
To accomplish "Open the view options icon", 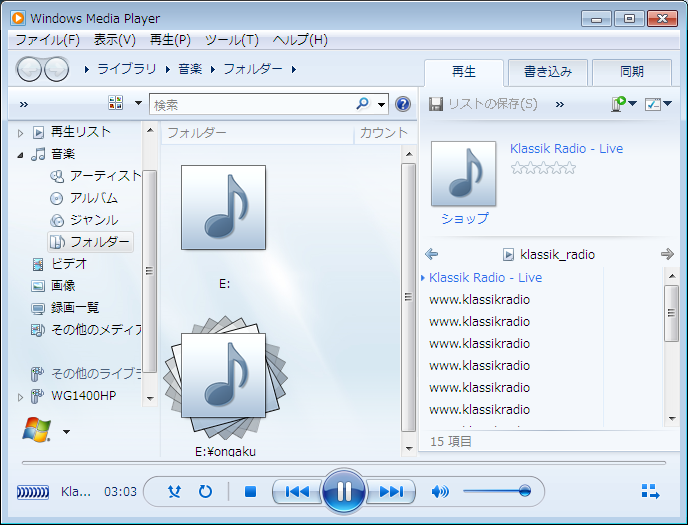I will pos(115,103).
